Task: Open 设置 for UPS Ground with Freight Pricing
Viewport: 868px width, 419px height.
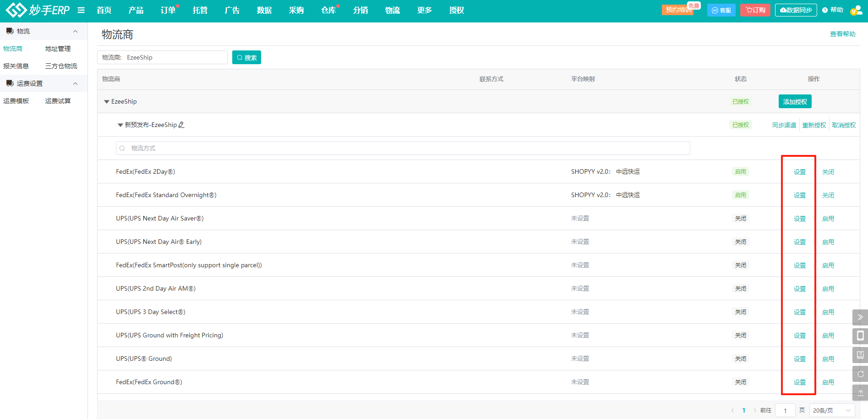Action: (800, 336)
